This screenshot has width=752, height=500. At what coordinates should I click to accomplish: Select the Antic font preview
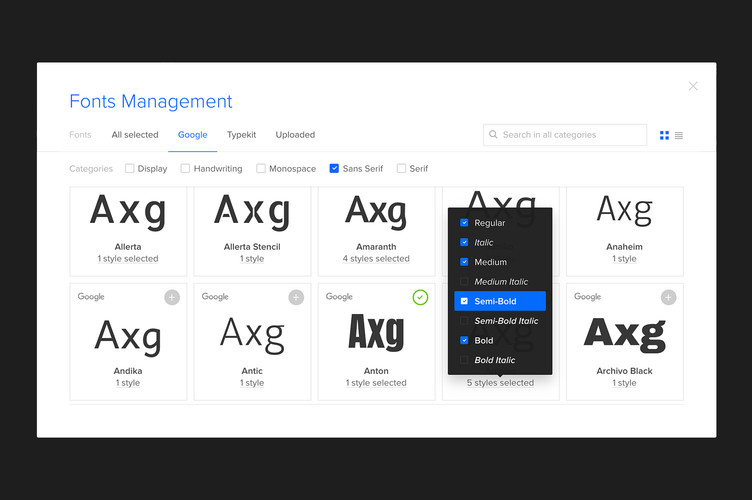point(252,334)
